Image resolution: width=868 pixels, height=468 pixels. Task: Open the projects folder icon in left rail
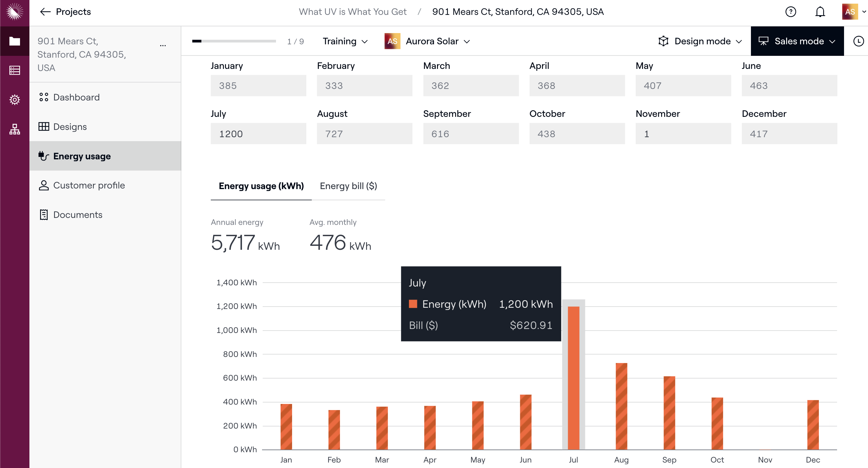15,41
